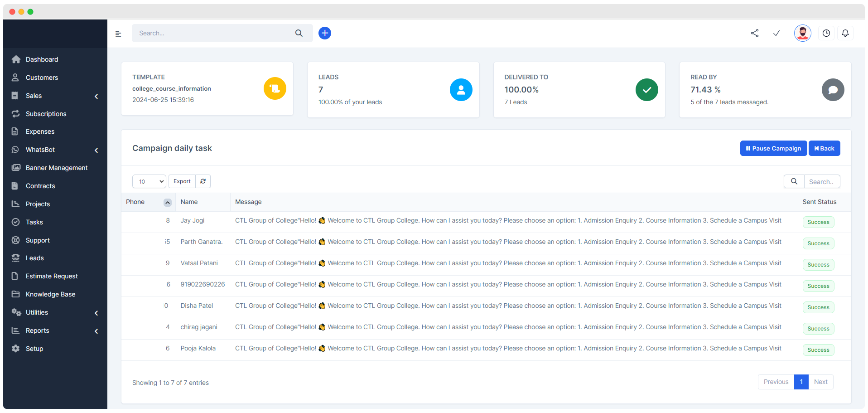Viewport: 868px width, 413px height.
Task: Toggle Phone column sort order arrow
Action: click(167, 203)
